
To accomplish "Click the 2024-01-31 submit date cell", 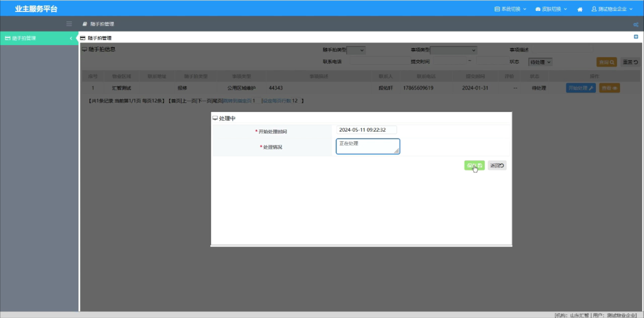I will [475, 88].
